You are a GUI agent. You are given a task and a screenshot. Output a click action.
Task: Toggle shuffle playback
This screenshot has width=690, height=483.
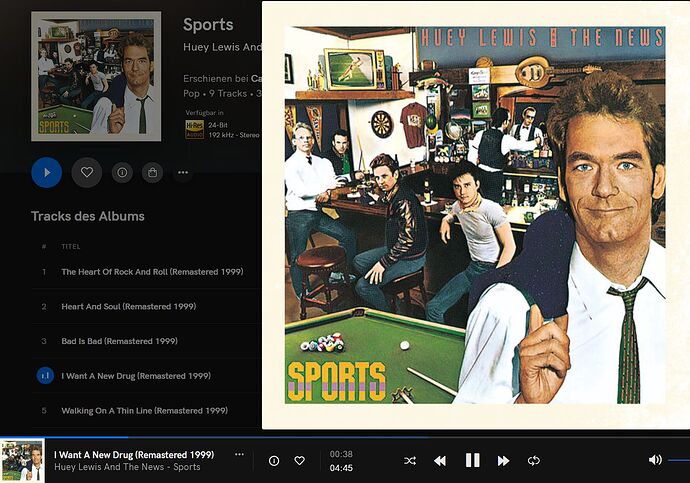coord(410,461)
